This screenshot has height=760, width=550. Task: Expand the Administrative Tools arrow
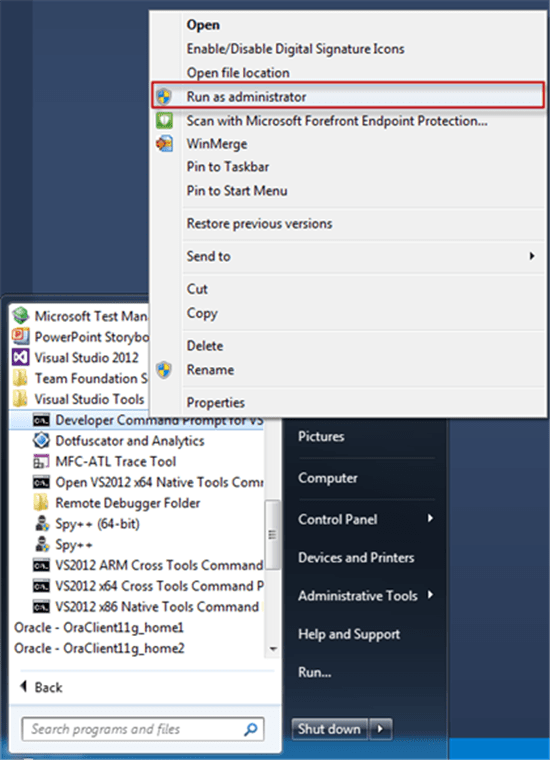pyautogui.click(x=429, y=595)
